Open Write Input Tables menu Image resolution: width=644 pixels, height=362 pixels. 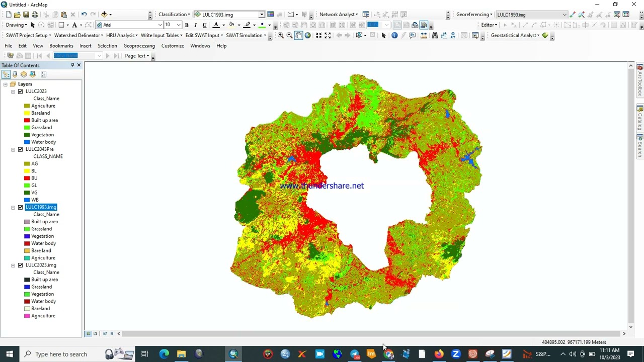pyautogui.click(x=162, y=35)
